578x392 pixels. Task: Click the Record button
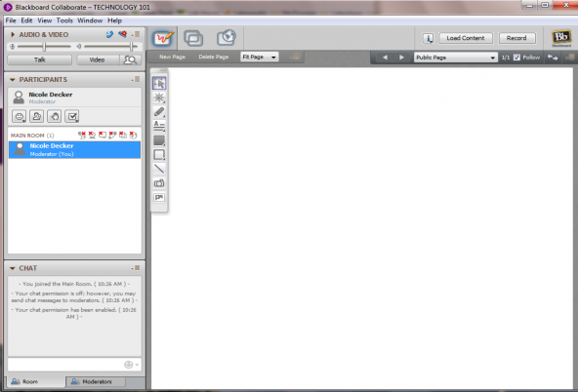coord(516,38)
